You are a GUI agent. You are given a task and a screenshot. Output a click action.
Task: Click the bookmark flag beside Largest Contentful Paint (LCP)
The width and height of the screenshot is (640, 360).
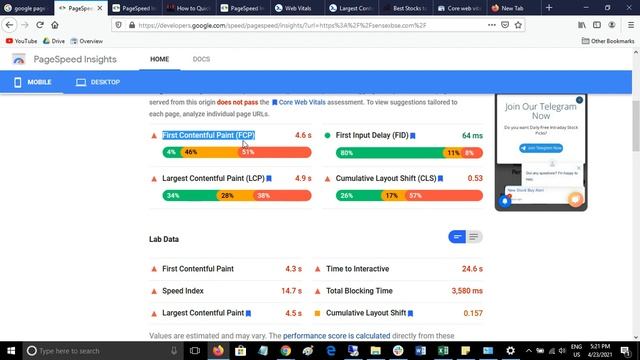[269, 179]
